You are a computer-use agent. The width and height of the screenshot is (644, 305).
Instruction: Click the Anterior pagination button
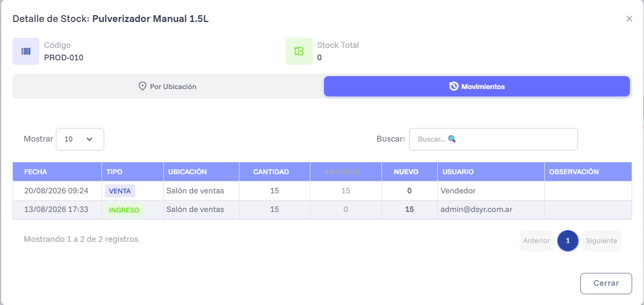536,241
